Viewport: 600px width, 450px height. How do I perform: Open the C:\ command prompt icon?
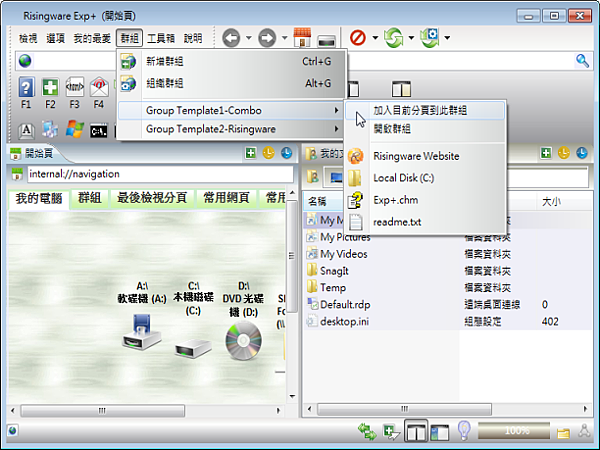click(99, 131)
